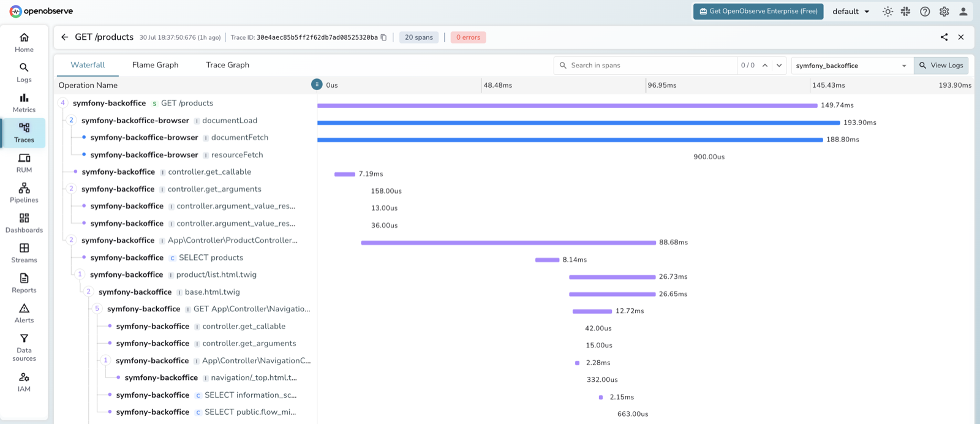Click the 12.72ms Navigation span bar

point(592,311)
